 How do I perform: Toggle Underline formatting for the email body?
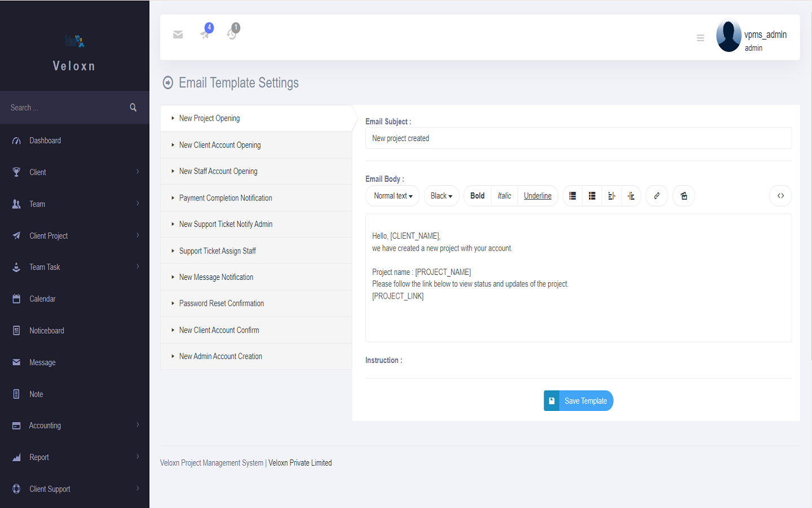(537, 196)
